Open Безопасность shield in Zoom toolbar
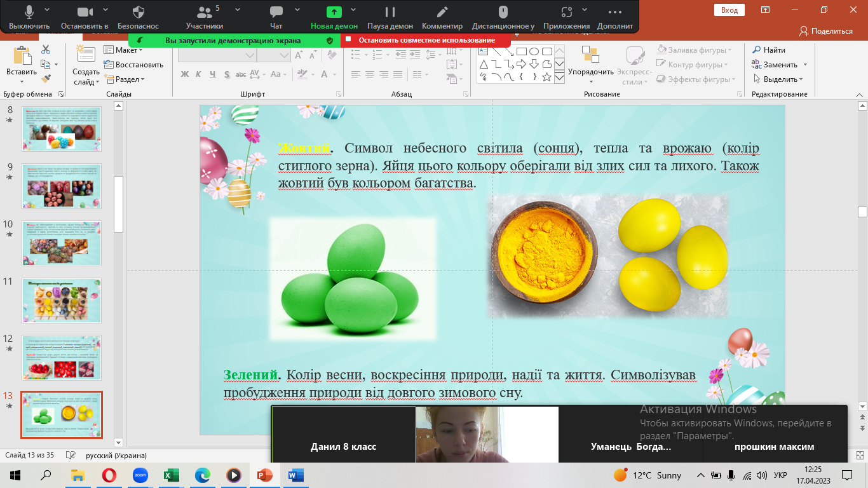Image resolution: width=868 pixels, height=488 pixels. (139, 18)
